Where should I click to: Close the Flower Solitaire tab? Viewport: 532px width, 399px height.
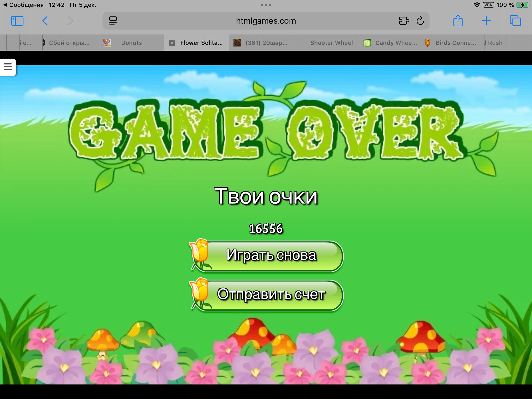(172, 43)
